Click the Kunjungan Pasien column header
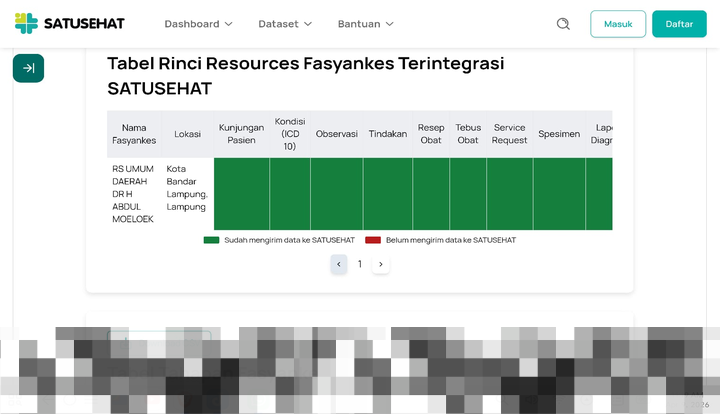720x414 pixels. 241,134
